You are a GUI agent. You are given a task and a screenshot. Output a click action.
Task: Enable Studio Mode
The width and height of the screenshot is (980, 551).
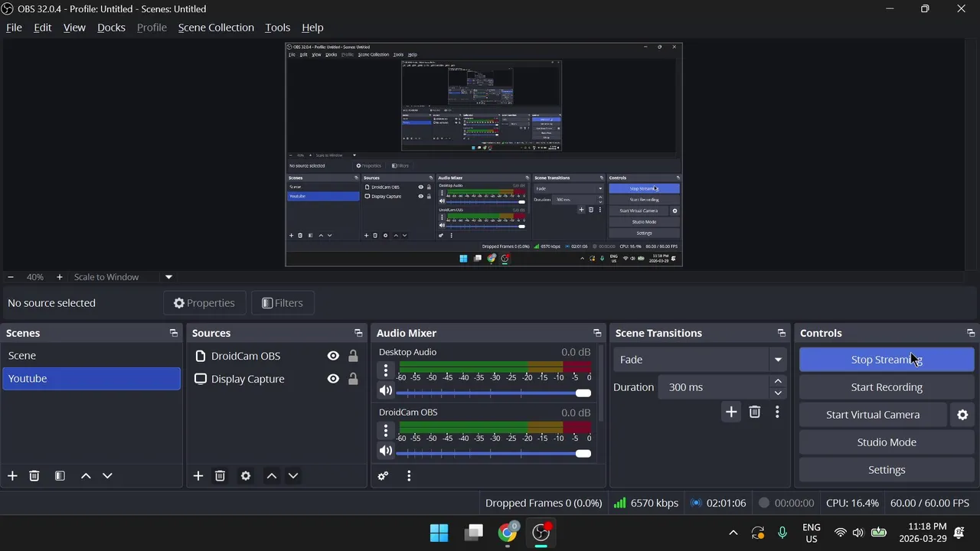tap(887, 442)
